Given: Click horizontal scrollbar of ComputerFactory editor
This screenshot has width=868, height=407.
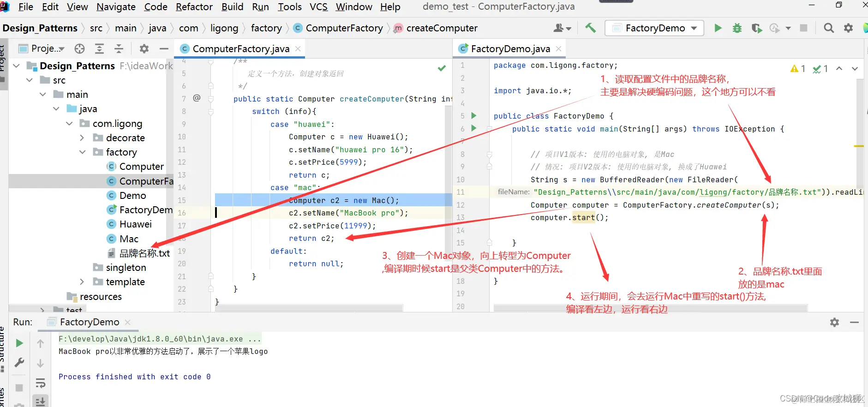Looking at the screenshot, I should click(309, 308).
